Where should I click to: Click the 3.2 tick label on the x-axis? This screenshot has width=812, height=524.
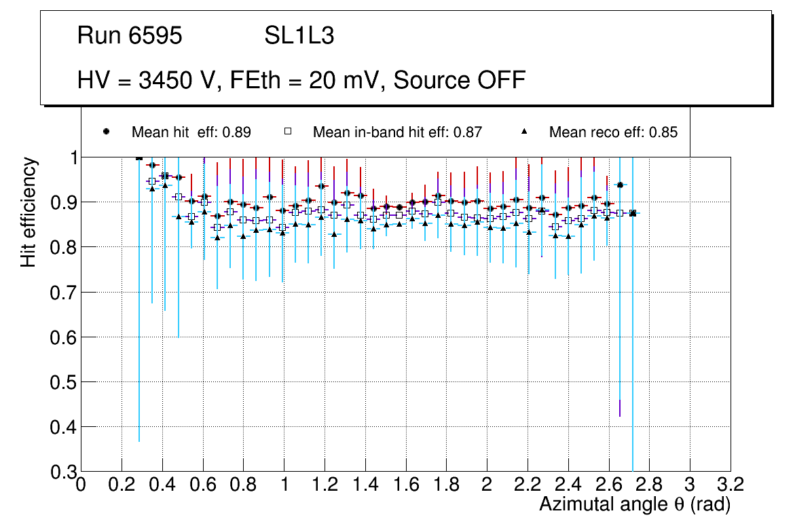point(731,484)
